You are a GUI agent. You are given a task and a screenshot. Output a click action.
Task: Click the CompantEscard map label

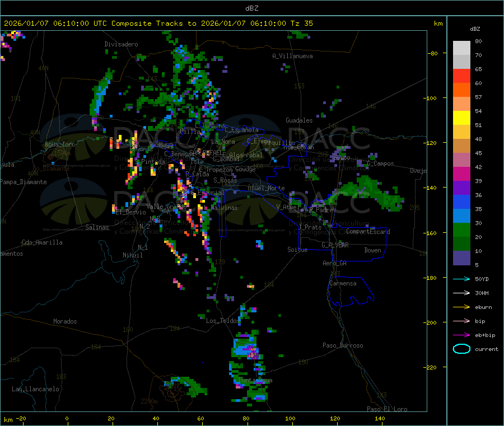click(x=368, y=231)
